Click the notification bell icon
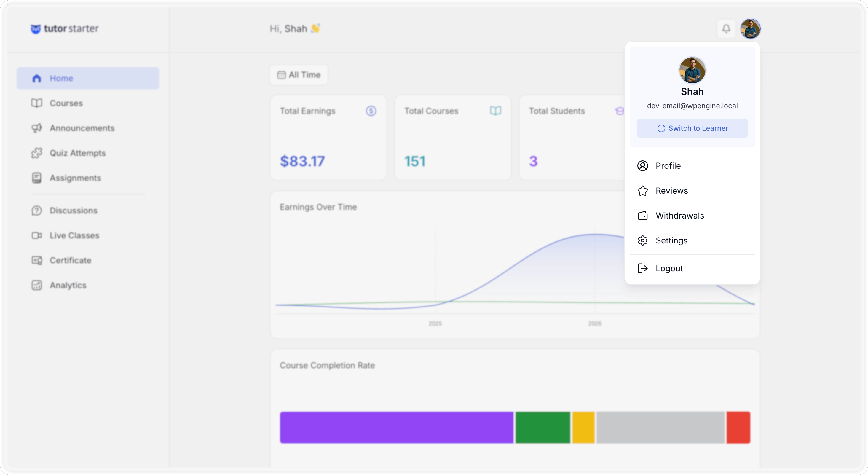Image resolution: width=868 pixels, height=475 pixels. coord(726,29)
